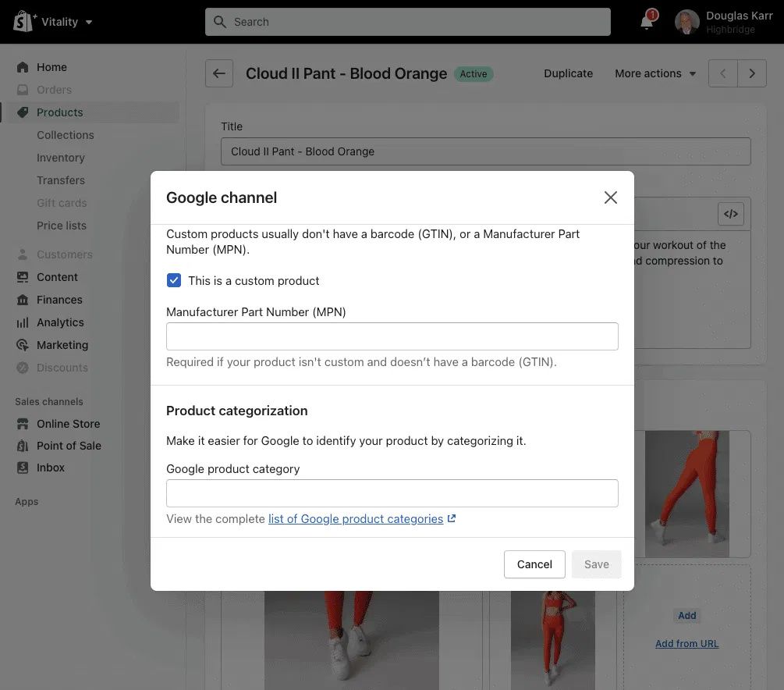Close the Google channel dialog

[611, 197]
